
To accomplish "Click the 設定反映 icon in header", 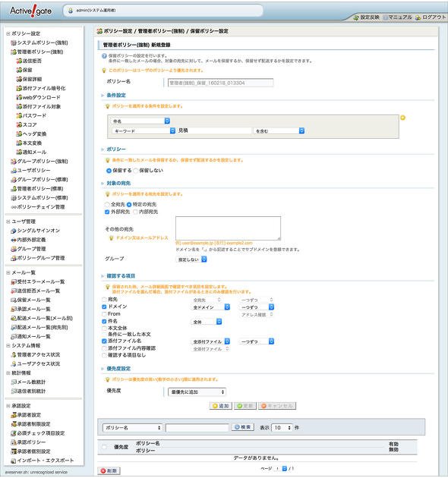I will pyautogui.click(x=356, y=17).
